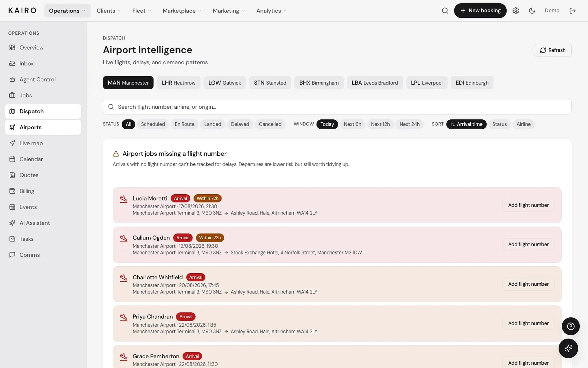Open the AI sparkle floating button
Screen dimensions: 588x368
[x=568, y=348]
